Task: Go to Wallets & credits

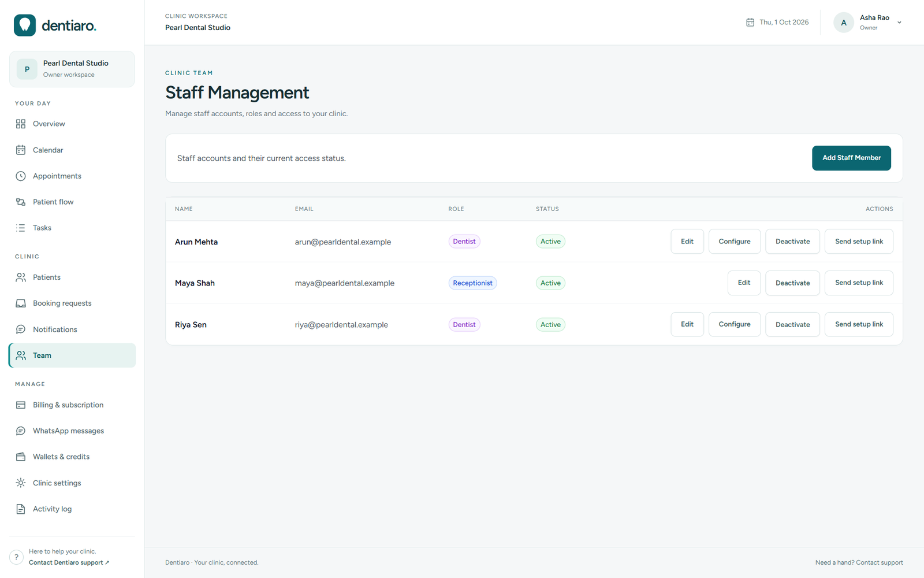Action: (x=72, y=457)
